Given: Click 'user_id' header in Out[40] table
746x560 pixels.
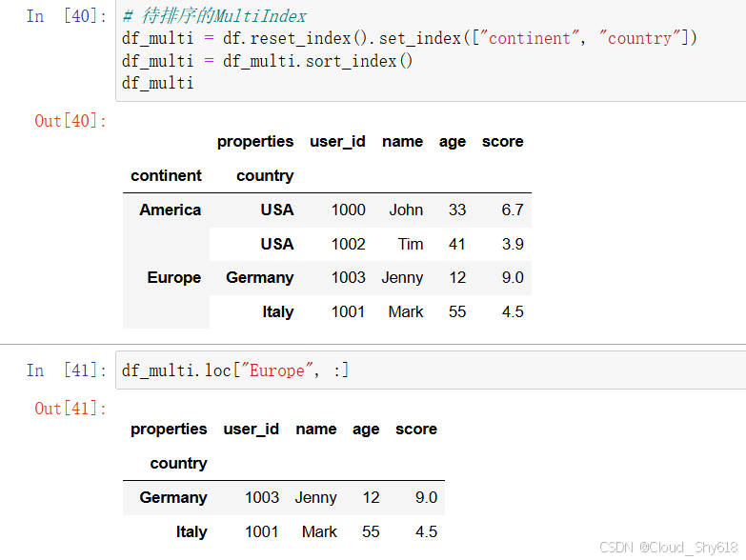Looking at the screenshot, I should click(x=338, y=141).
